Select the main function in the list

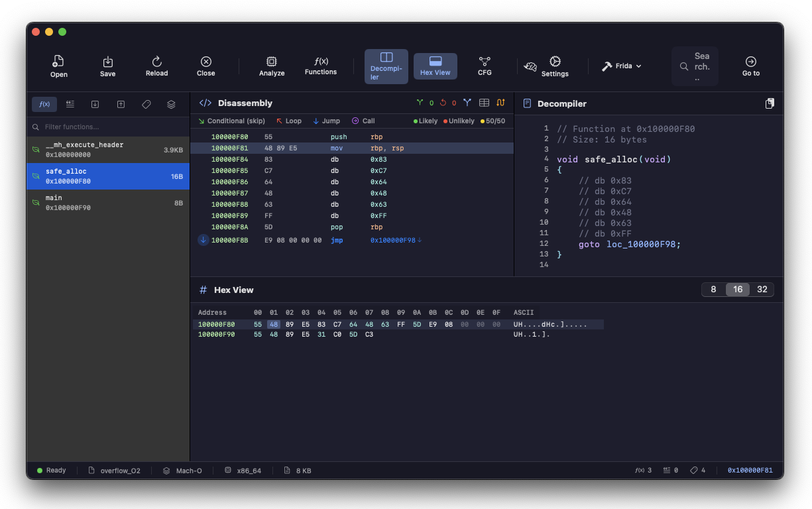pos(107,202)
